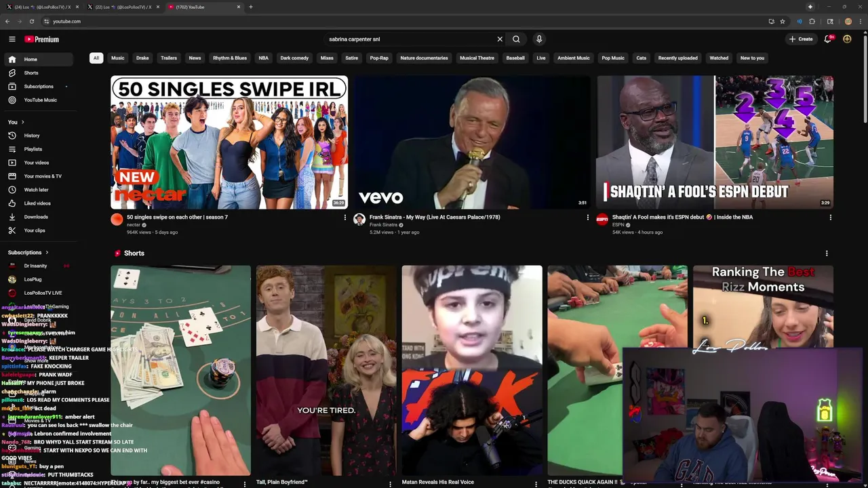Screen dimensions: 868x488
Task: Select the Recently uploaded filter chip
Action: [x=677, y=58]
